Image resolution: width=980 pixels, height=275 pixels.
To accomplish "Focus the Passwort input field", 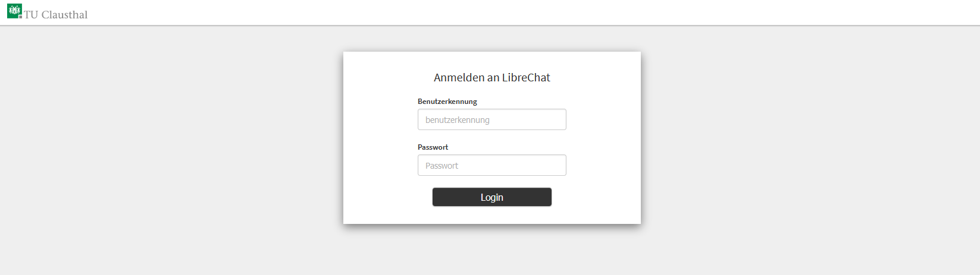I will point(491,165).
